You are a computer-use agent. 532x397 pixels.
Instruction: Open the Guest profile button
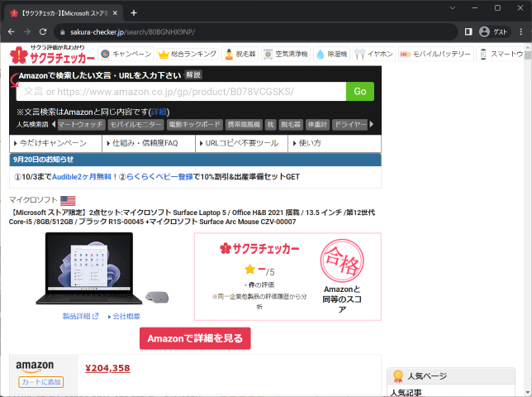point(493,32)
